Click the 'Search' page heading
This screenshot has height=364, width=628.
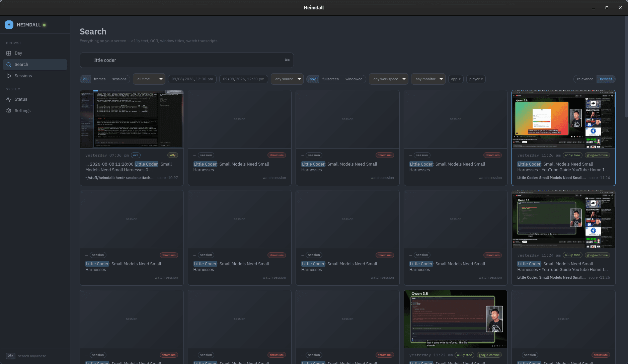click(x=93, y=31)
